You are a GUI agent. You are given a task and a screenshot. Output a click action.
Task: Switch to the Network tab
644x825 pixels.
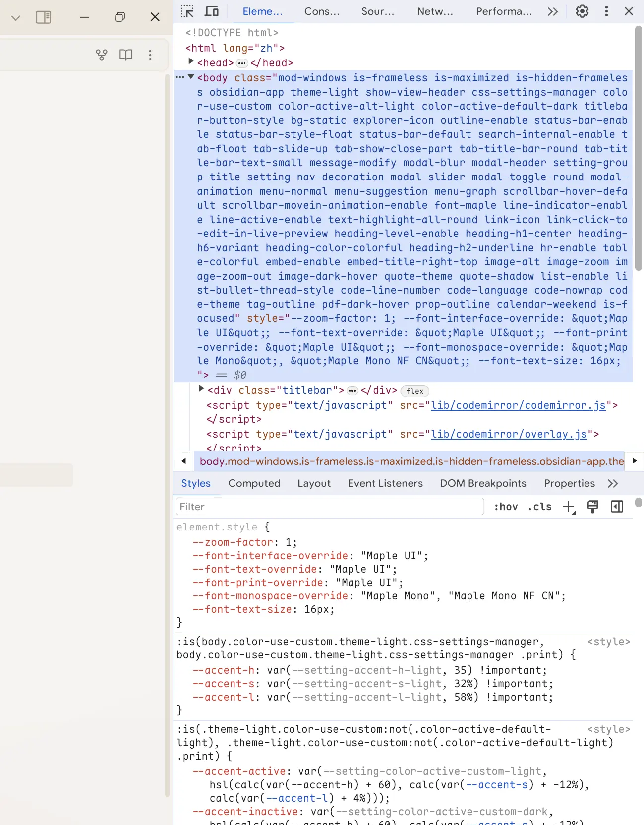click(435, 11)
